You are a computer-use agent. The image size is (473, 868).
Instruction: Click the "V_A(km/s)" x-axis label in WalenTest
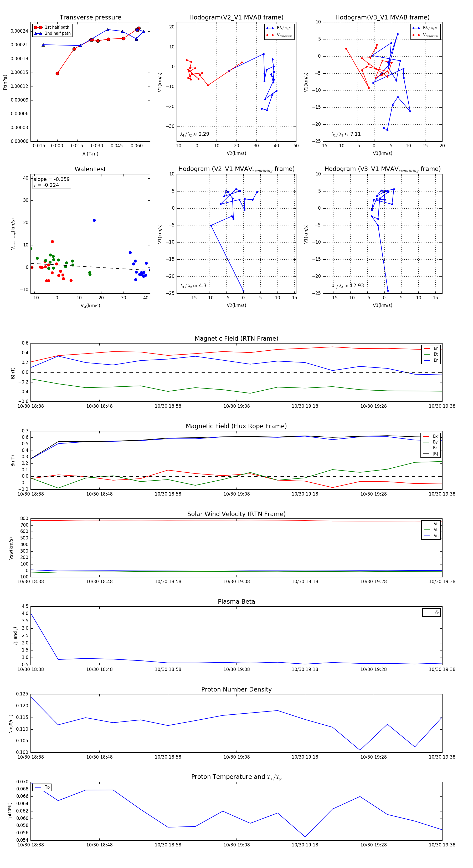click(x=90, y=306)
